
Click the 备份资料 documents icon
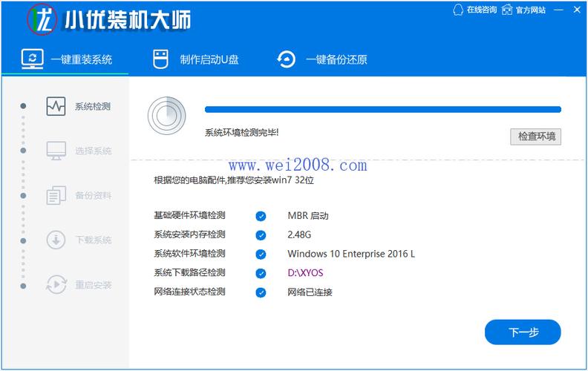click(56, 195)
